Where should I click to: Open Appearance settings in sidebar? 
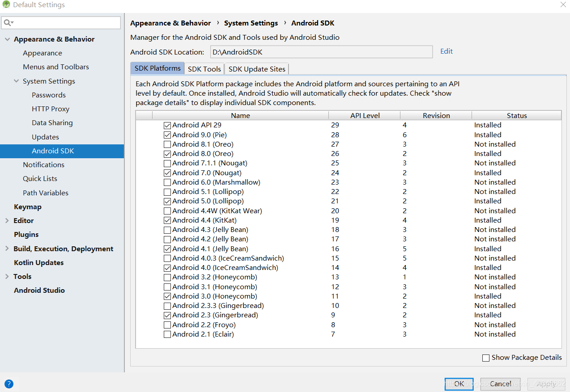[x=43, y=53]
